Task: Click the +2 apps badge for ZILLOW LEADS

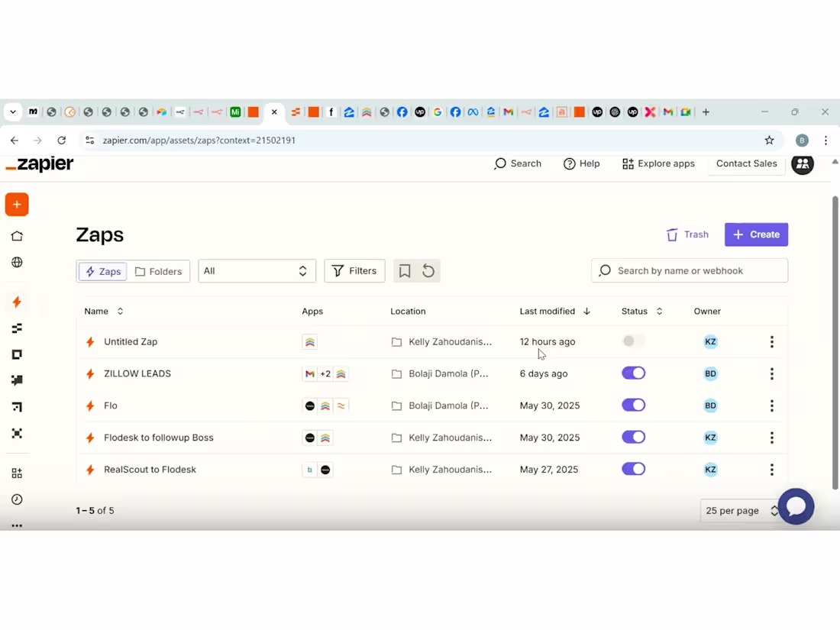Action: pyautogui.click(x=325, y=374)
